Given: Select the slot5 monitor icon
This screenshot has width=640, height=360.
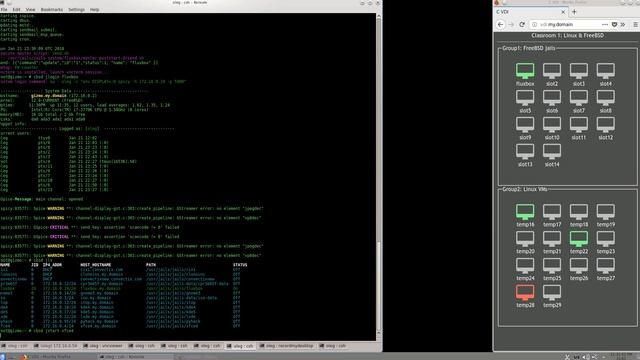Looking at the screenshot, I should (525, 98).
